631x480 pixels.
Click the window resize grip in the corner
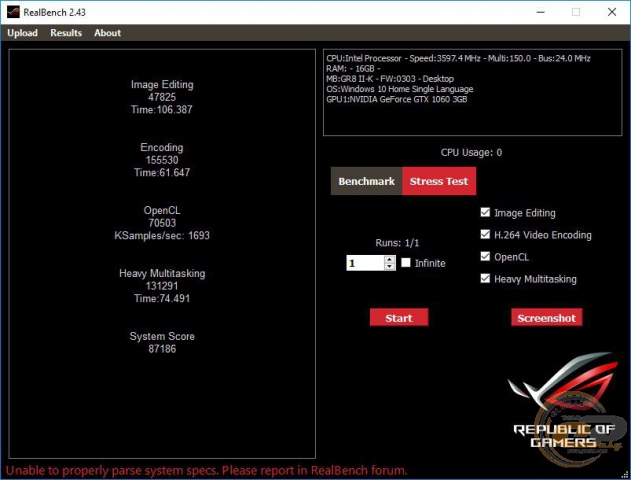(625, 474)
